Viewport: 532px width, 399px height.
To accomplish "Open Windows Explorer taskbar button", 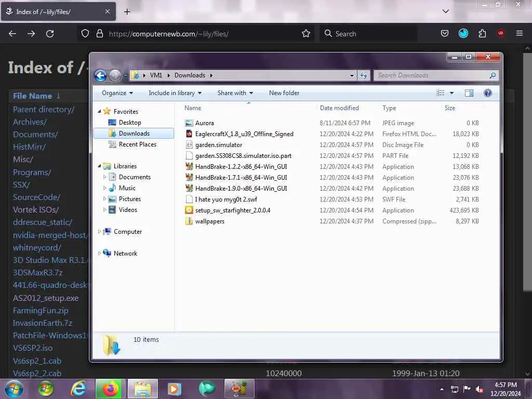I will point(143,389).
